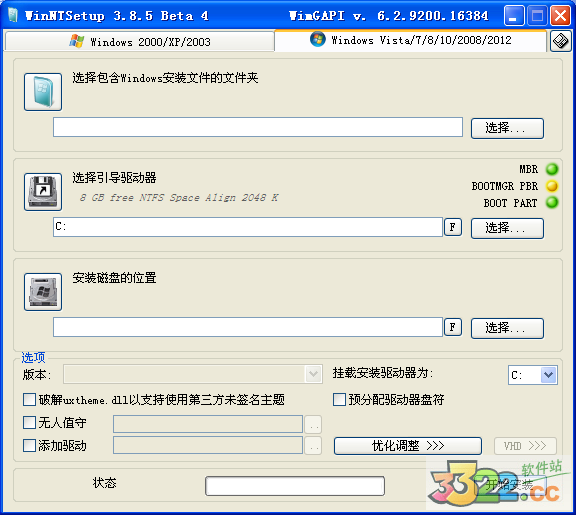Image resolution: width=576 pixels, height=515 pixels.
Task: Open the mount installation drive C: dropdown
Action: [533, 375]
